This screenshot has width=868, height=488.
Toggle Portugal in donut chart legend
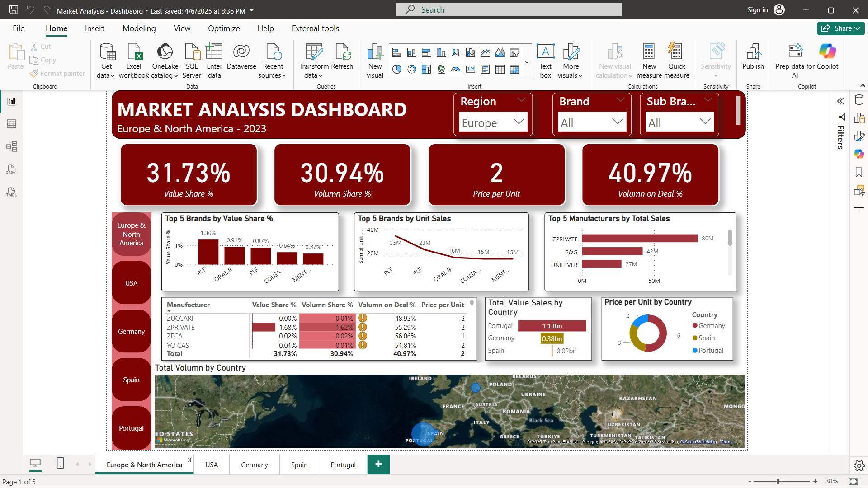tap(708, 351)
